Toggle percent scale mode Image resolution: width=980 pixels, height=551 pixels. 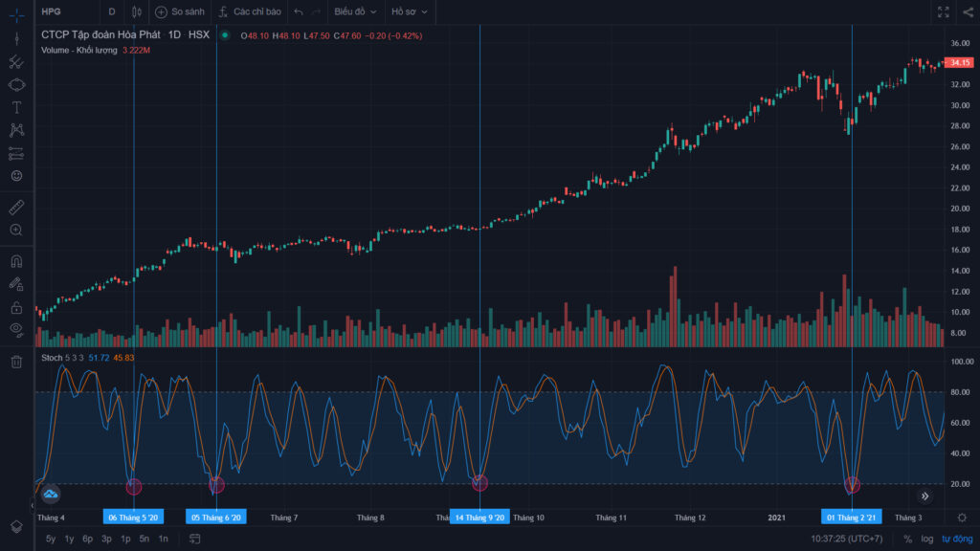(x=907, y=539)
